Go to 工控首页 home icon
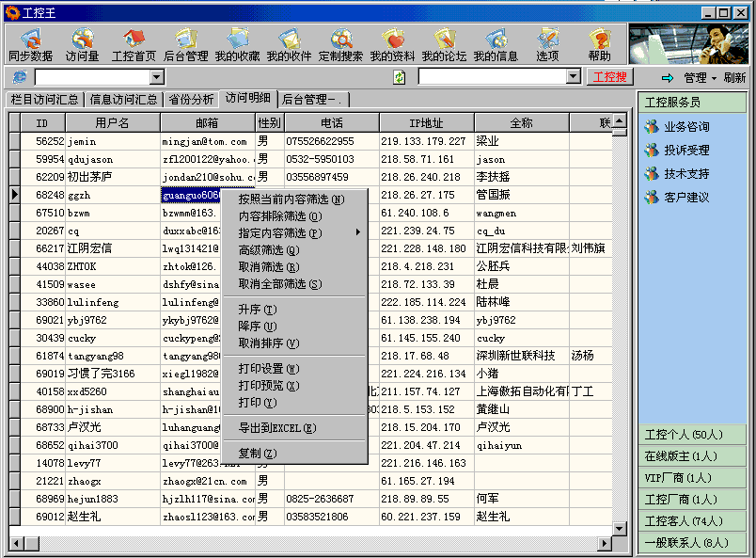The image size is (756, 558). point(134,44)
